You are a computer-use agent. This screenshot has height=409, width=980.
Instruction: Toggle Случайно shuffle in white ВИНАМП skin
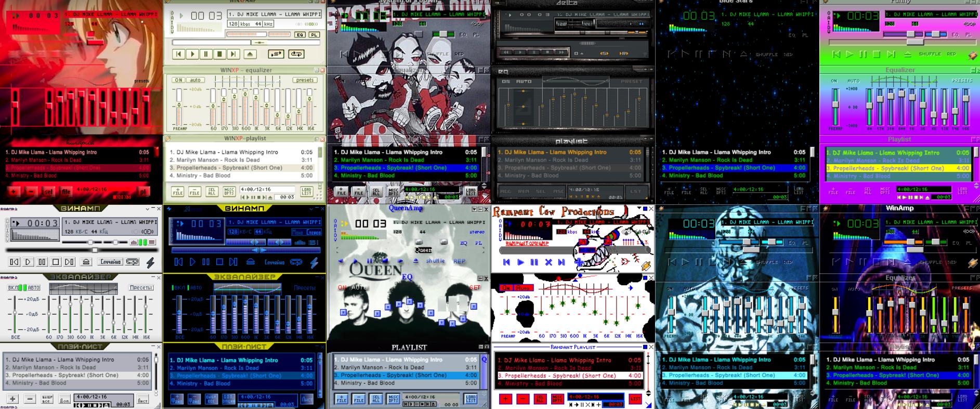coord(111,262)
